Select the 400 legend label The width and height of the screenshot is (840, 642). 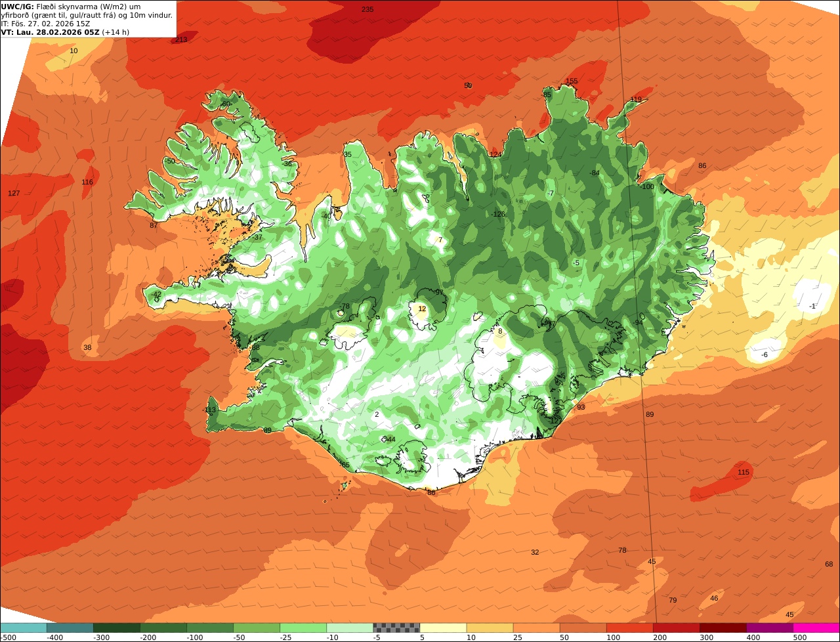[x=753, y=637]
